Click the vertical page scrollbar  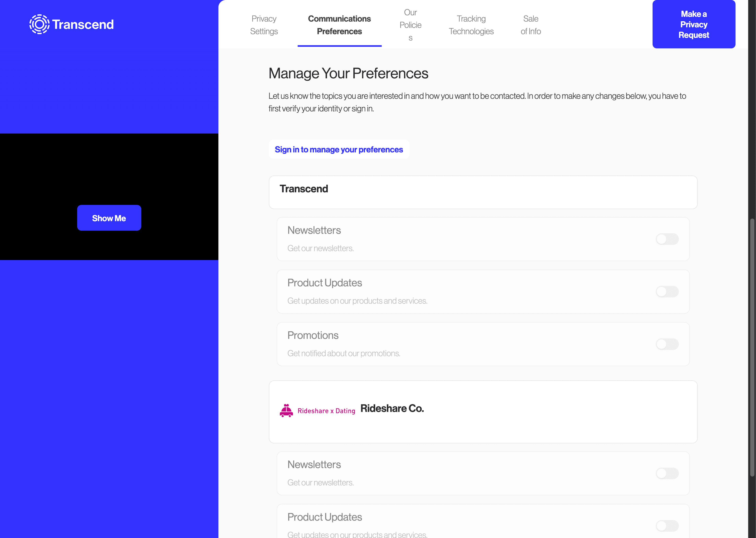(752, 348)
